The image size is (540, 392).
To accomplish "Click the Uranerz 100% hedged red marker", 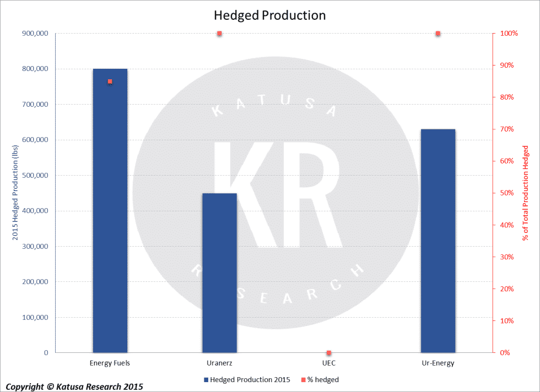I will (x=219, y=34).
